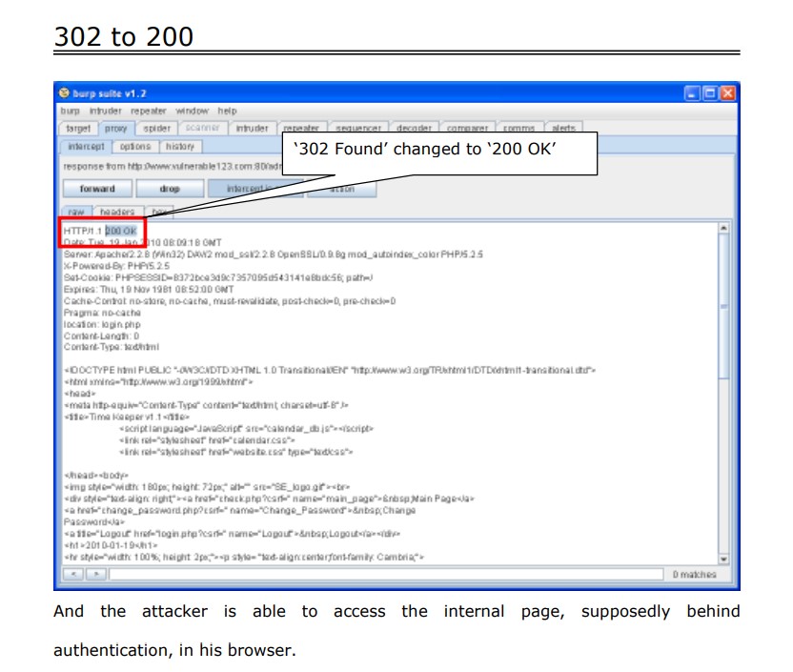The width and height of the screenshot is (793, 672).
Task: Click the '<title>Time Keeper v1.1' line
Action: [x=127, y=417]
